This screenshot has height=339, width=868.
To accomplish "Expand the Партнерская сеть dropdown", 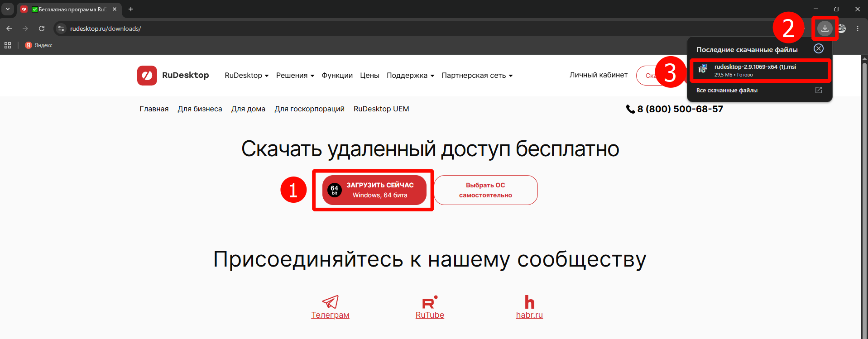I will pyautogui.click(x=477, y=76).
